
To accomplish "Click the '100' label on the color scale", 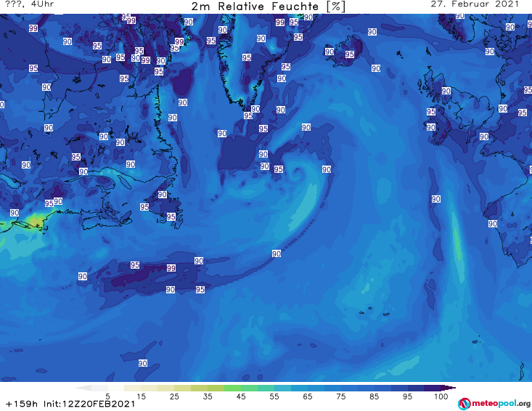I will click(x=441, y=396).
